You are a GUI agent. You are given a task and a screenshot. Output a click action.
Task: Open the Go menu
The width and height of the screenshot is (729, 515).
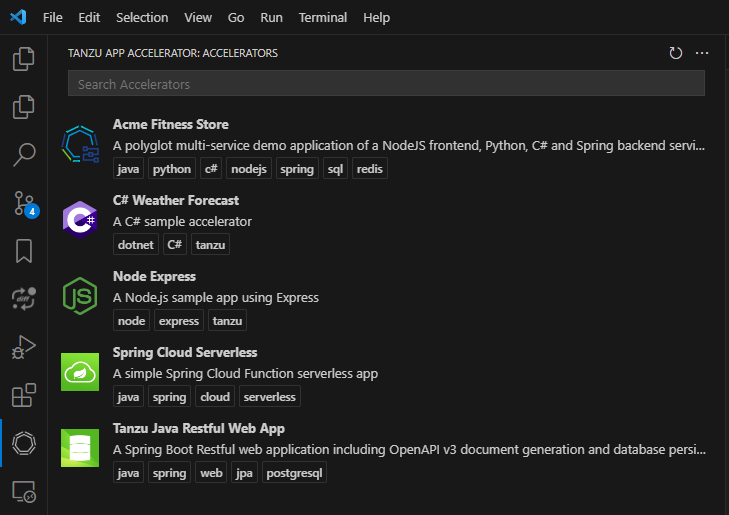236,18
